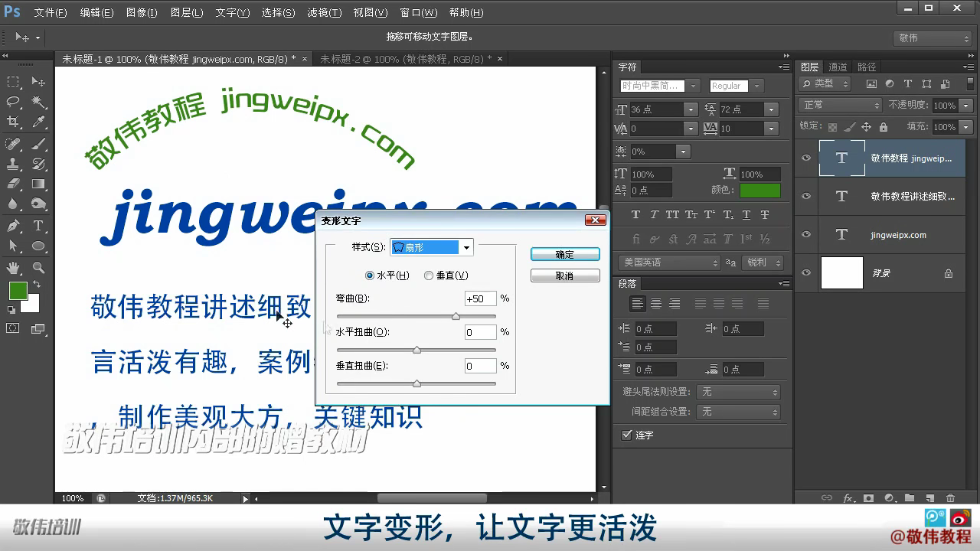
Task: Select the Pen tool
Action: coord(13,226)
